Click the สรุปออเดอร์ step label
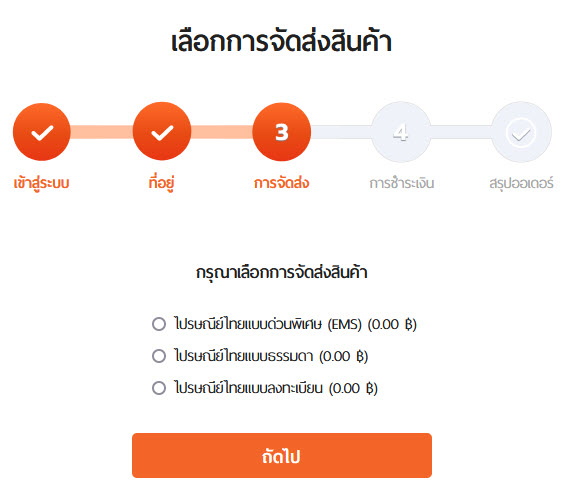The height and width of the screenshot is (496, 584). [x=521, y=184]
